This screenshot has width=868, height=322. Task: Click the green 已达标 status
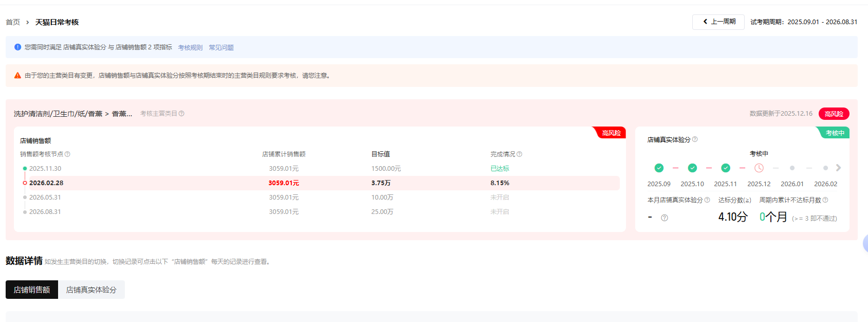pos(500,169)
